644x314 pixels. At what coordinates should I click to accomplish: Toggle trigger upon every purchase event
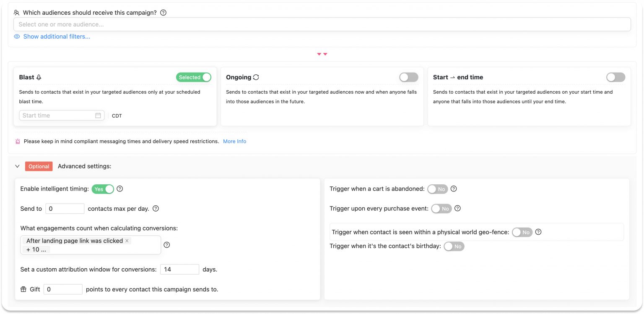click(441, 209)
